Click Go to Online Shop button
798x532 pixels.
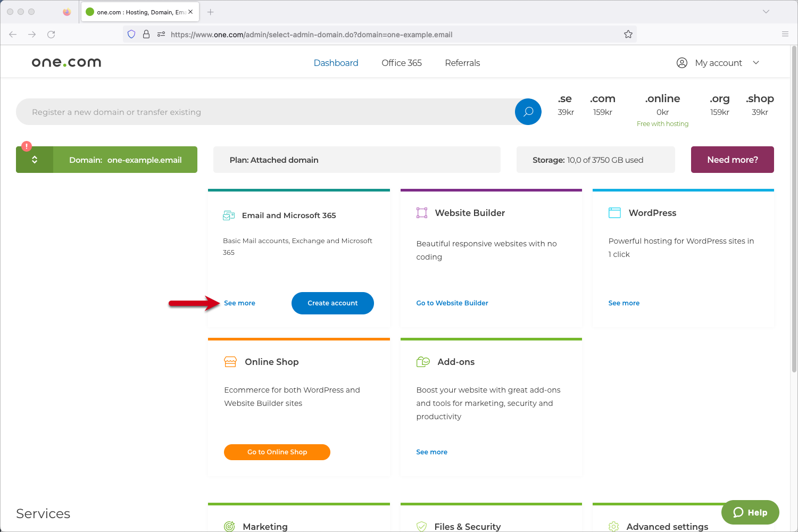(277, 452)
